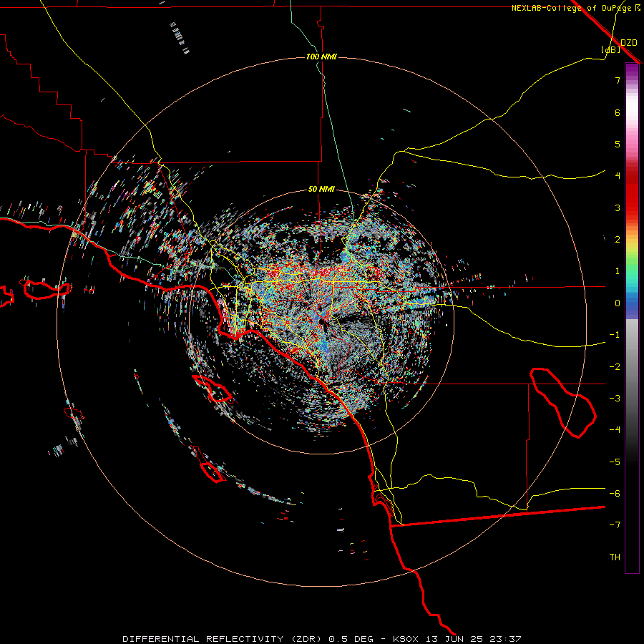The width and height of the screenshot is (644, 644).
Task: Click the red outlined lake near right edge
Action: 562,403
